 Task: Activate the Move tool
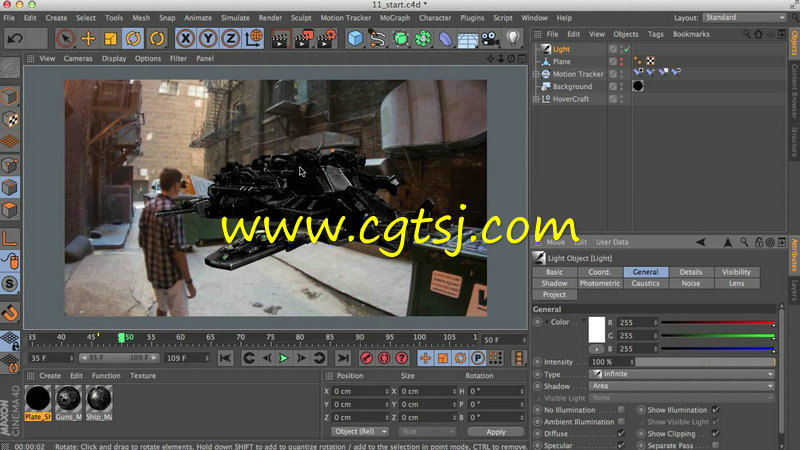point(88,38)
